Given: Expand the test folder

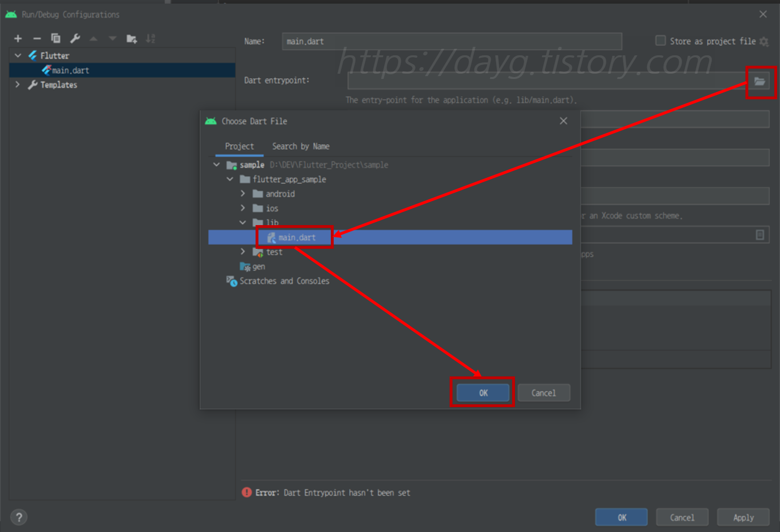Looking at the screenshot, I should tap(243, 252).
